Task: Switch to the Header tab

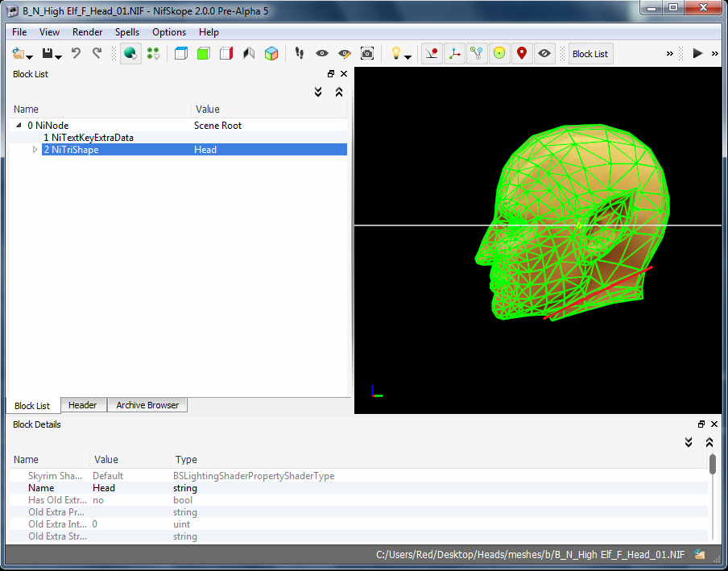Action: point(82,405)
